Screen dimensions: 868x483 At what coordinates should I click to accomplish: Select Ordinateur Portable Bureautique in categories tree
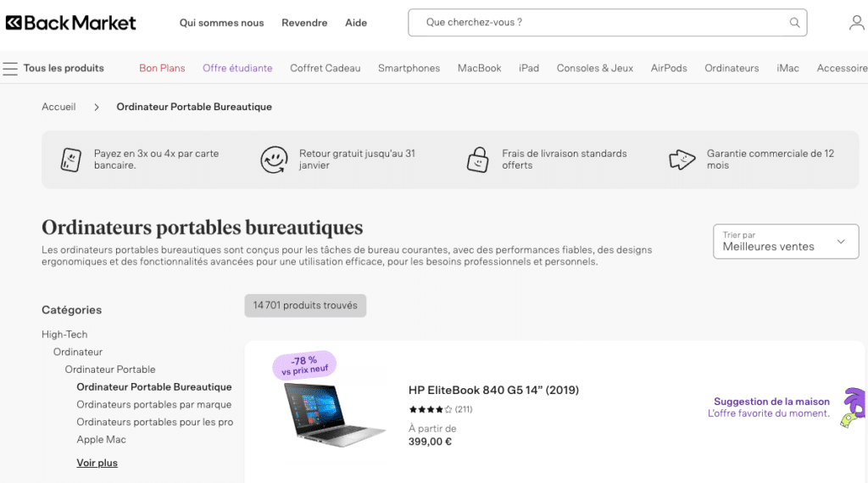(154, 386)
